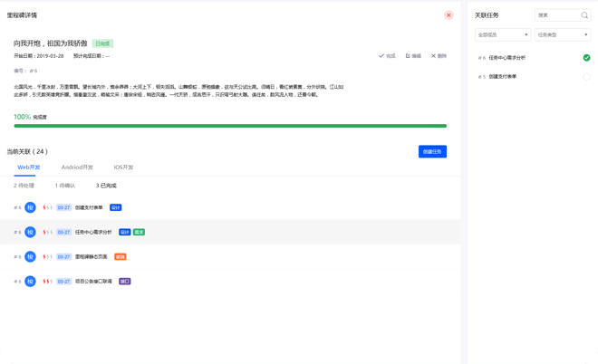598x364 pixels.
Task: Click the 完成 checkmark icon
Action: click(x=381, y=56)
